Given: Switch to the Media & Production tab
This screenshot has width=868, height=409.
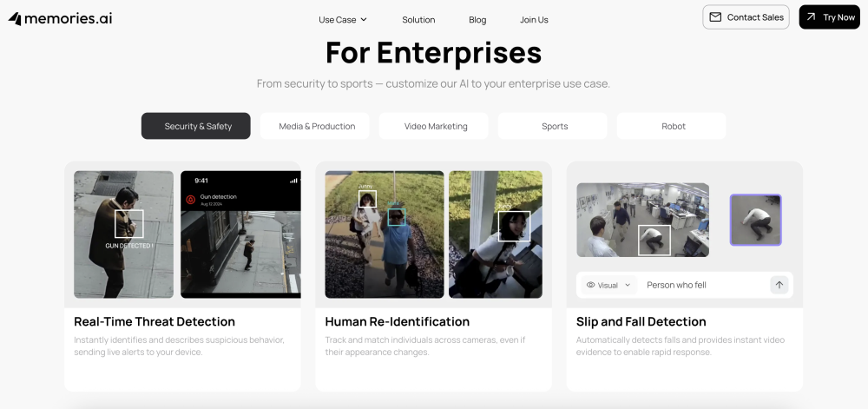Looking at the screenshot, I should [x=315, y=126].
